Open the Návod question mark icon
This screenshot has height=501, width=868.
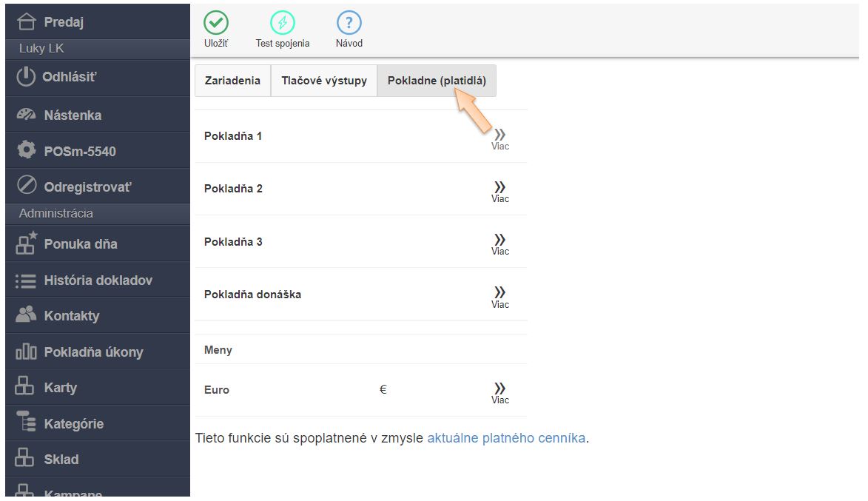coord(349,23)
